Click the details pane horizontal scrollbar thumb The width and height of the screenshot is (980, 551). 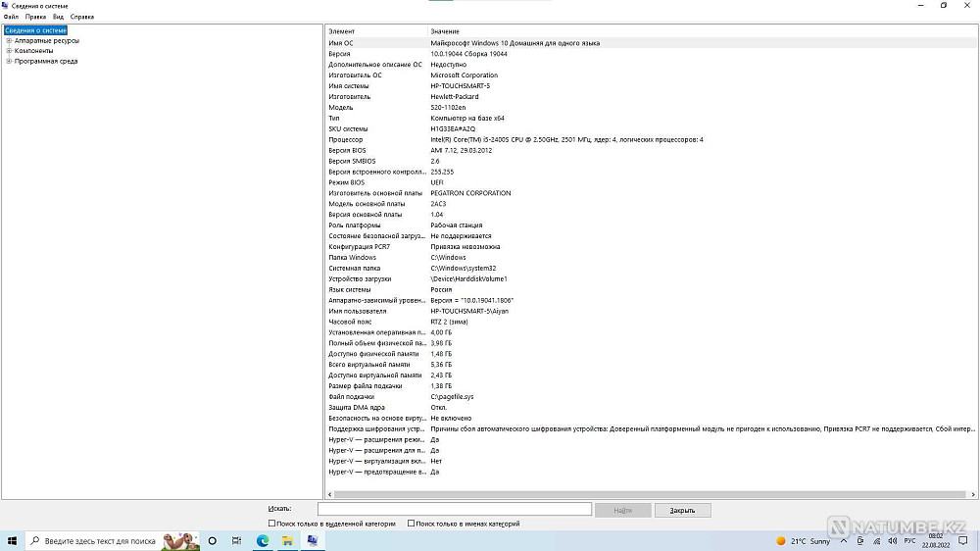[x=650, y=494]
